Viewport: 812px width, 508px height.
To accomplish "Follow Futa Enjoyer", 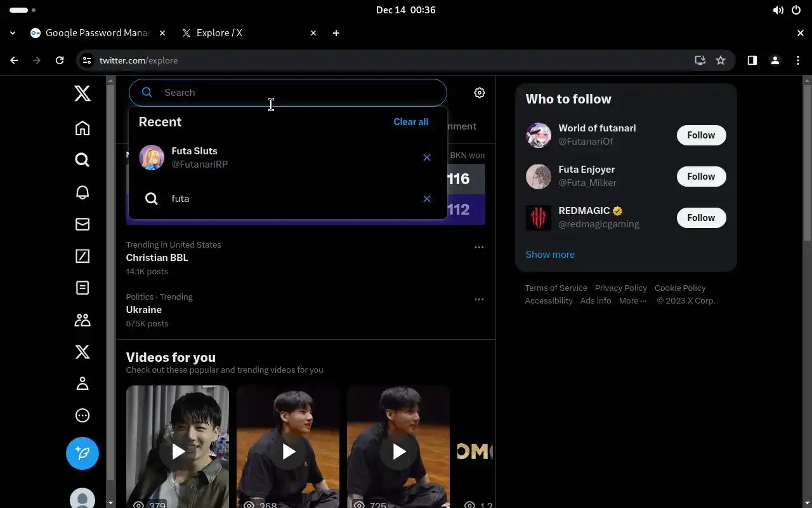I will coord(701,177).
